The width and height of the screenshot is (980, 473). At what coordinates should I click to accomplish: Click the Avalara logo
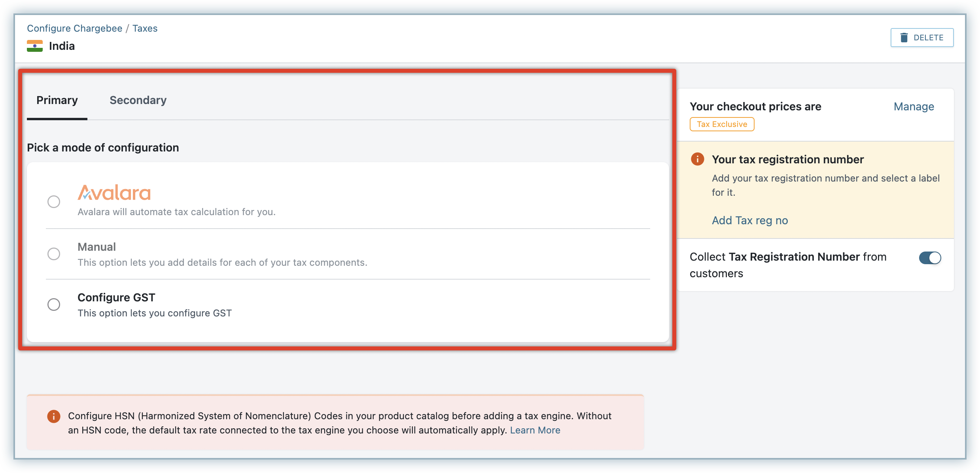(114, 193)
